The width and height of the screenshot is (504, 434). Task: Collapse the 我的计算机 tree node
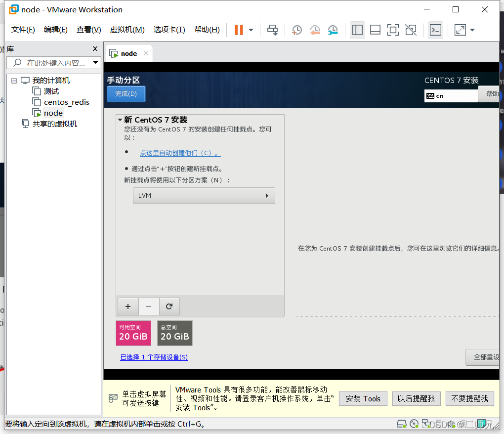[14, 80]
